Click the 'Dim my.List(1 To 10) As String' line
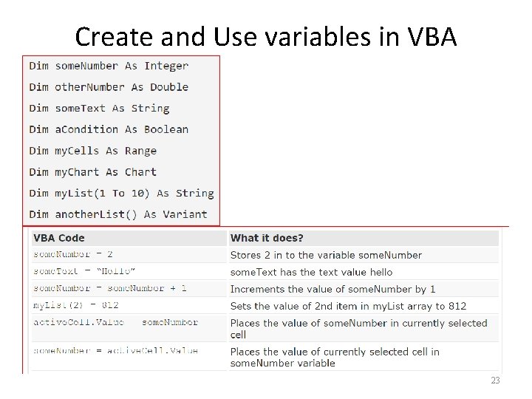 (121, 194)
